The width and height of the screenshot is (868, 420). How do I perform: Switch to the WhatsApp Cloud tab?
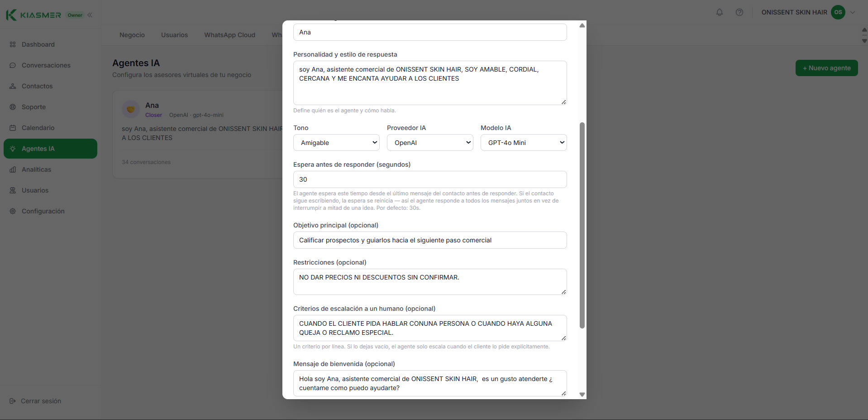coord(229,35)
